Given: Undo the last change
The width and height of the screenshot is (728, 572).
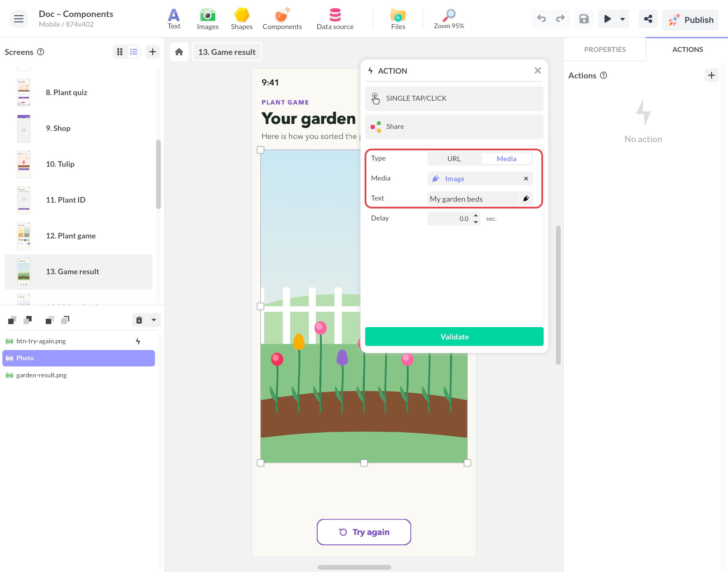Looking at the screenshot, I should (541, 19).
